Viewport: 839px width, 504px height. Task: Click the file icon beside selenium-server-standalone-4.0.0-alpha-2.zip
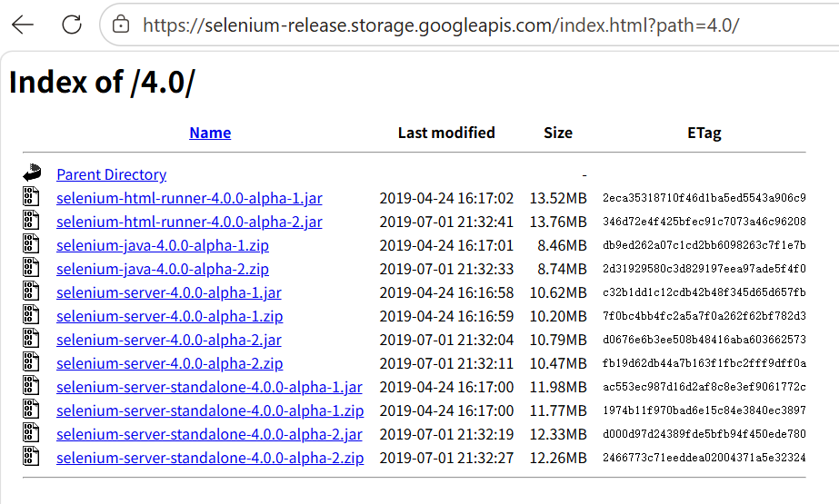(32, 458)
